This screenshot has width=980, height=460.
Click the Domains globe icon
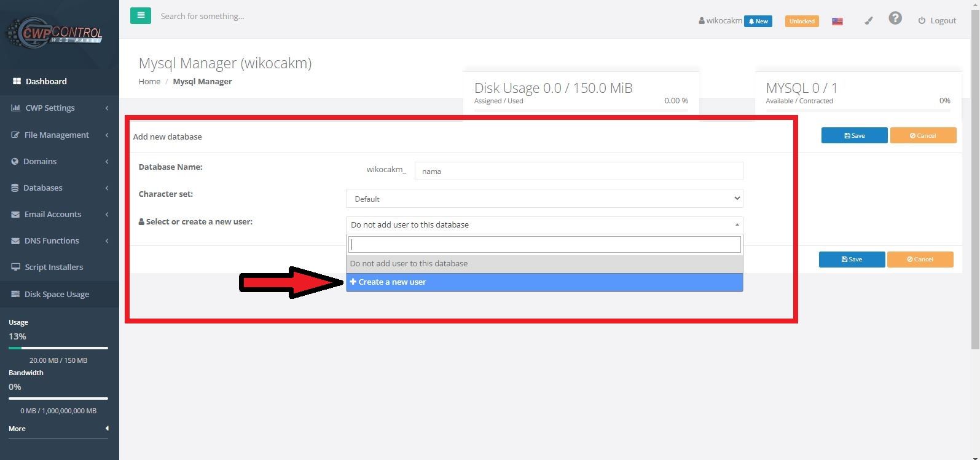pos(15,161)
